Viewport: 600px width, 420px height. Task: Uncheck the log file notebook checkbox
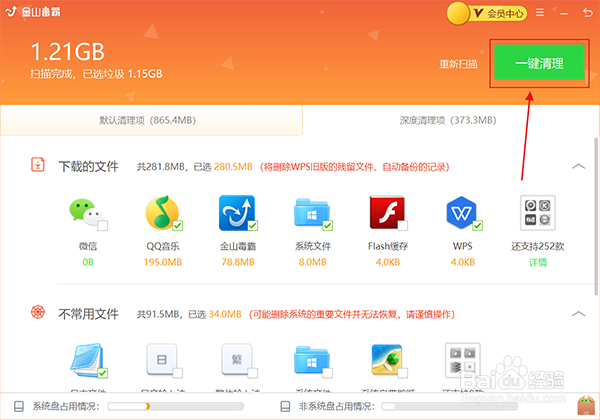pyautogui.click(x=102, y=373)
